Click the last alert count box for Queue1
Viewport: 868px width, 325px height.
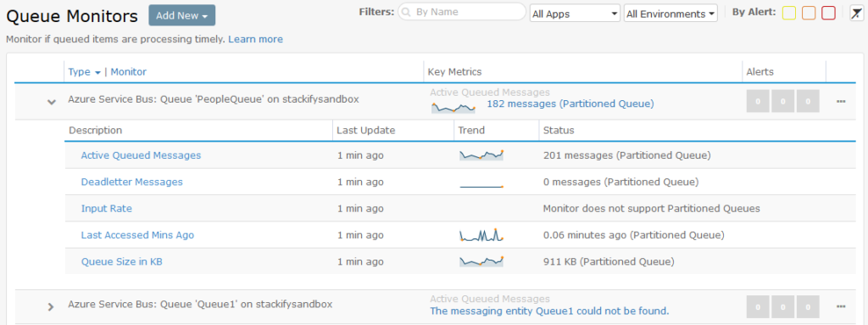coord(808,306)
